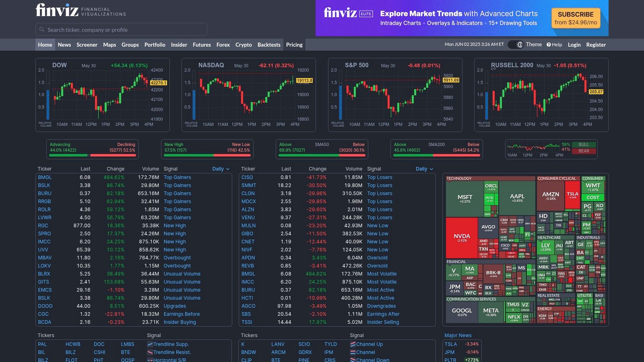
Task: Select the GOOGL heatmap tile
Action: [x=462, y=312]
